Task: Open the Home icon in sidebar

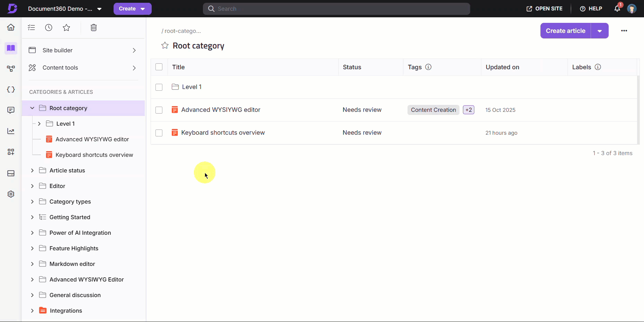Action: tap(11, 27)
